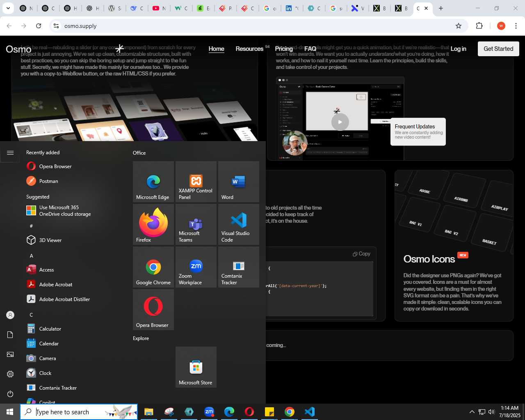Open the tab search dropdown arrow
The image size is (525, 420).
point(8,8)
